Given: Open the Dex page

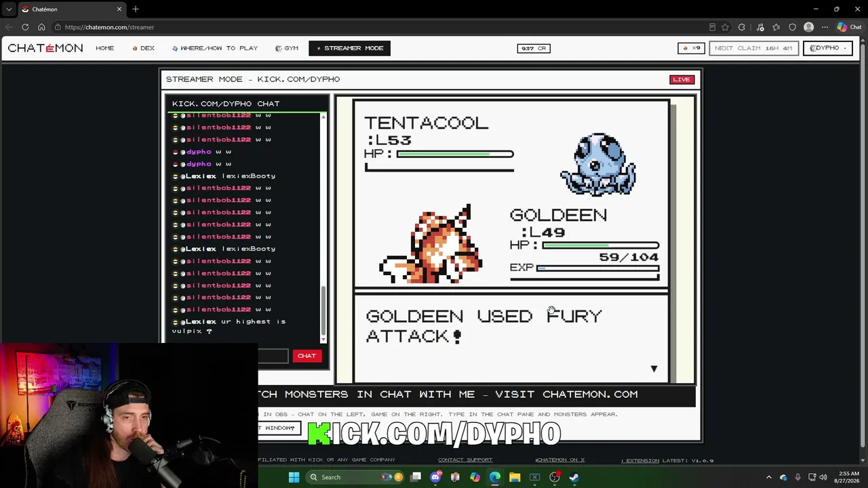Looking at the screenshot, I should (x=144, y=48).
